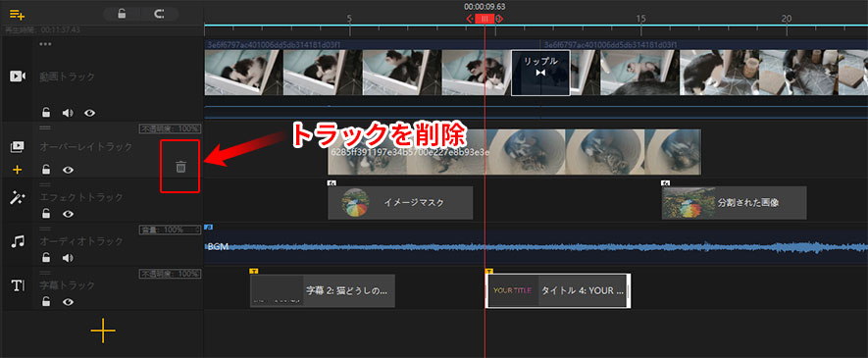Click the audio track music note icon
This screenshot has width=868, height=358.
coord(19,242)
